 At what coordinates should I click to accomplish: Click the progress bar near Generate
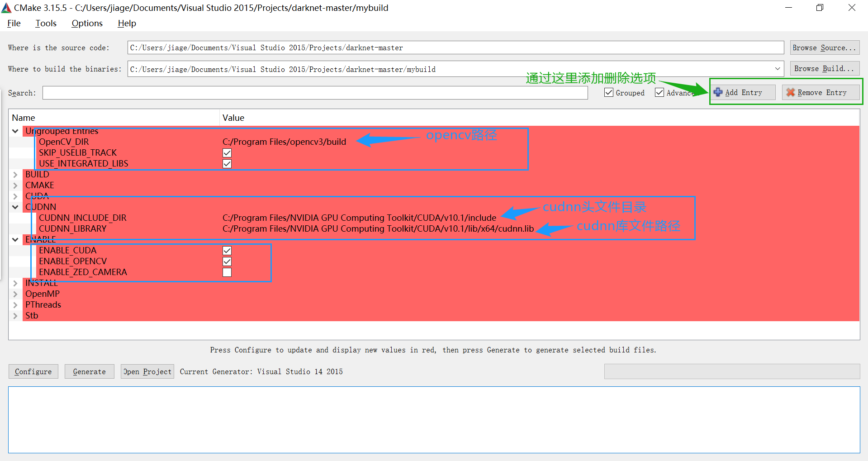(x=732, y=371)
